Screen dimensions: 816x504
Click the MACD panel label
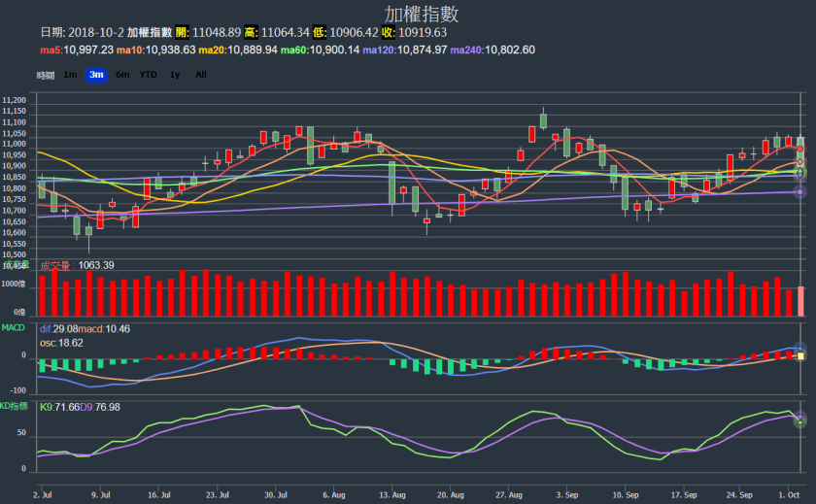(x=14, y=328)
